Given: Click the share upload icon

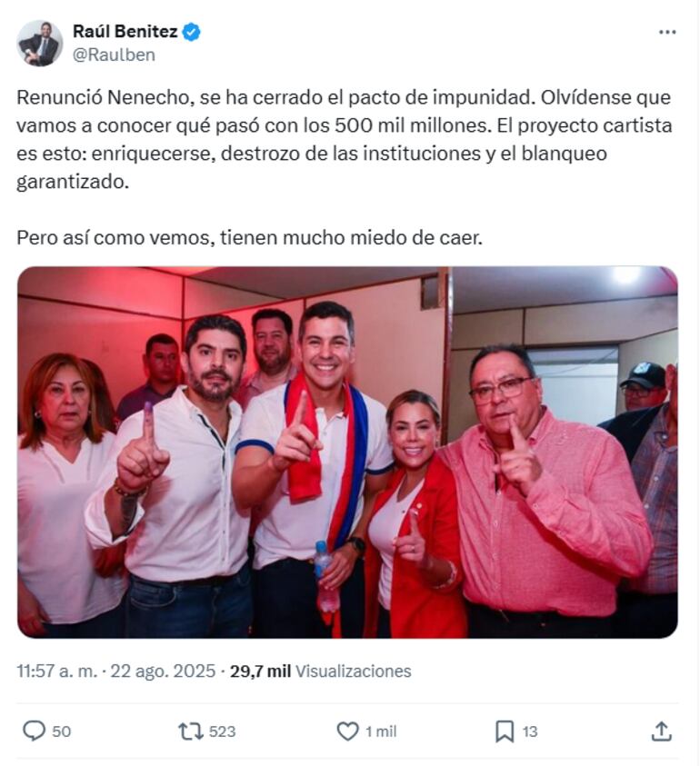Looking at the screenshot, I should [x=661, y=731].
